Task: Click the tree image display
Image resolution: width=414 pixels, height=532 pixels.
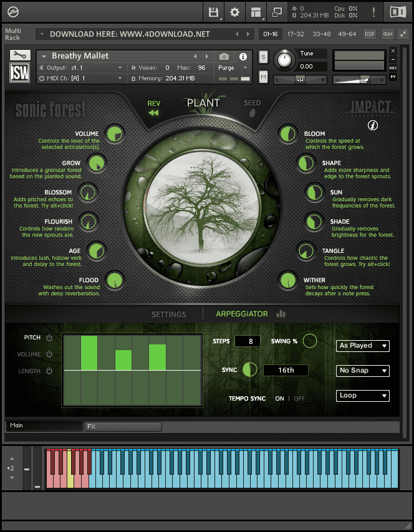Action: (x=203, y=208)
